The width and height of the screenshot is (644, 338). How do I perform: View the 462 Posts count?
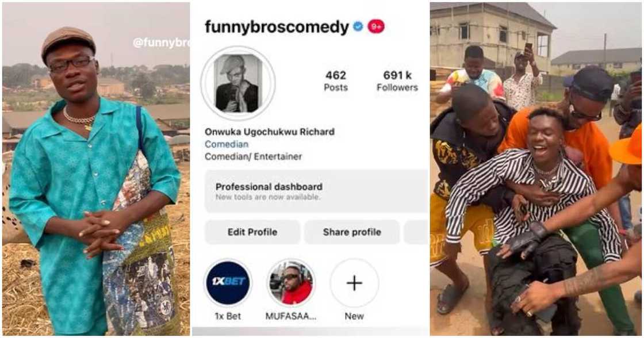pyautogui.click(x=336, y=81)
